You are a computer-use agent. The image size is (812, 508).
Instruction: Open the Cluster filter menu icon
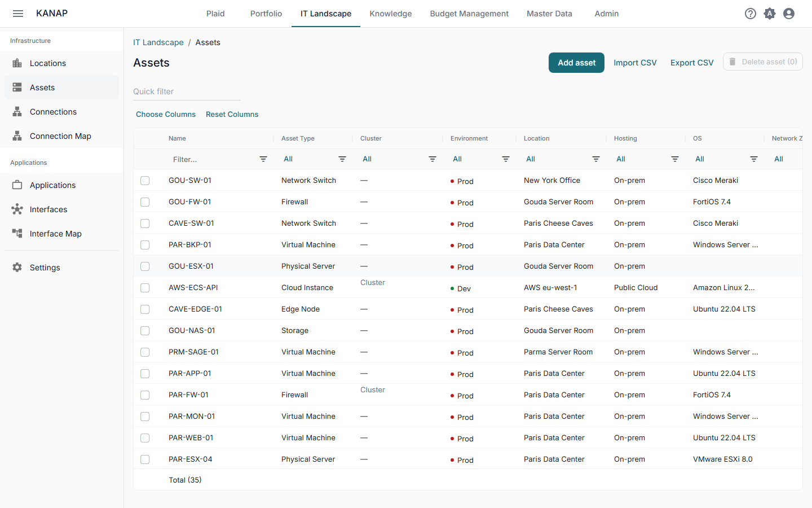(x=433, y=159)
